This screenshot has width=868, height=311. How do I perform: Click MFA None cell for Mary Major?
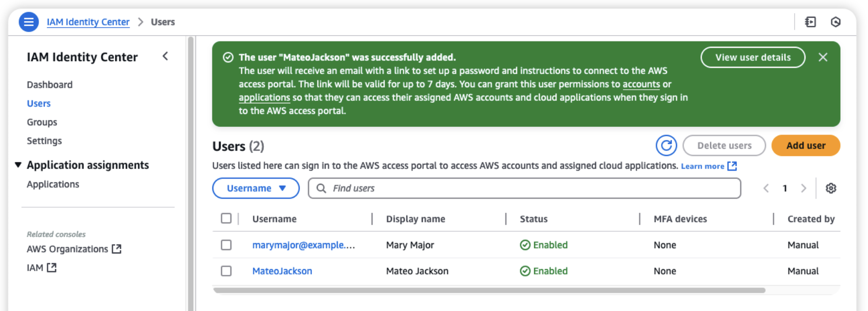click(665, 245)
